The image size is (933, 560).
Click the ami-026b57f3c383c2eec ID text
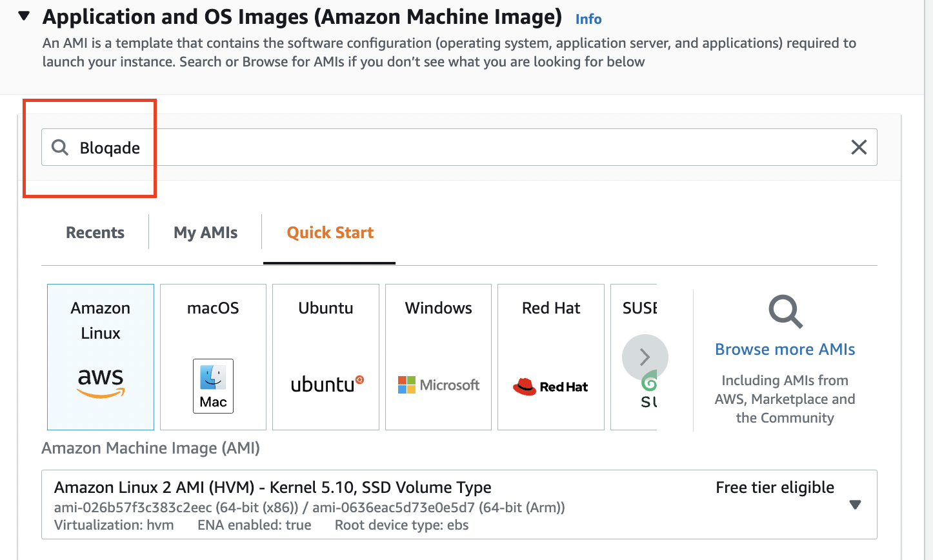pyautogui.click(x=134, y=508)
